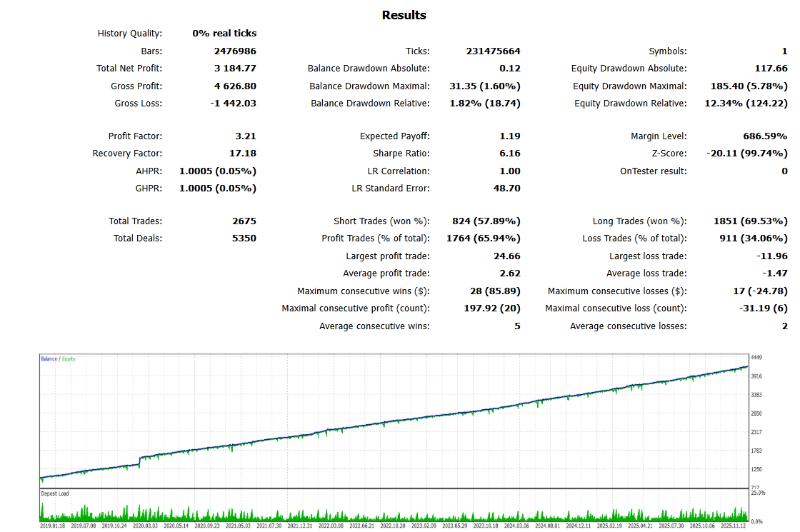800x532 pixels.
Task: Click the 'Profit Factor:' label
Action: [135, 136]
